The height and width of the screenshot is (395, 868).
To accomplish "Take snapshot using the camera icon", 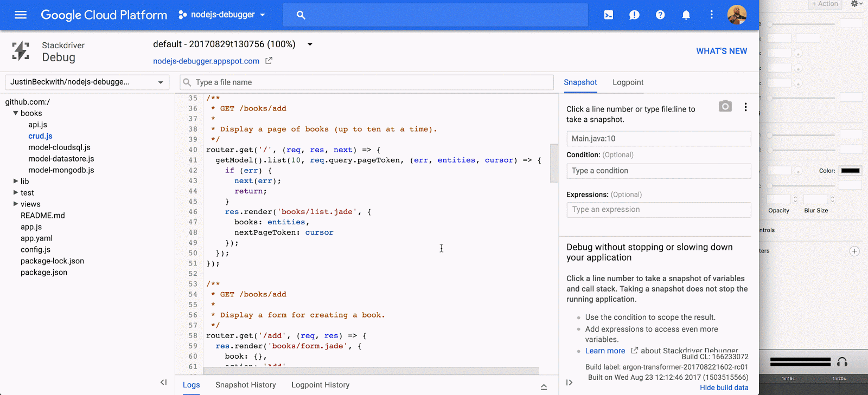I will tap(725, 106).
